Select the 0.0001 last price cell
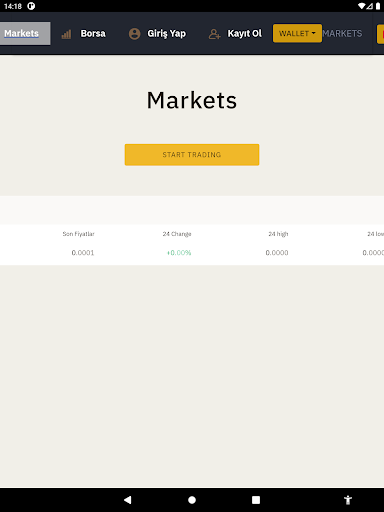 [83, 253]
